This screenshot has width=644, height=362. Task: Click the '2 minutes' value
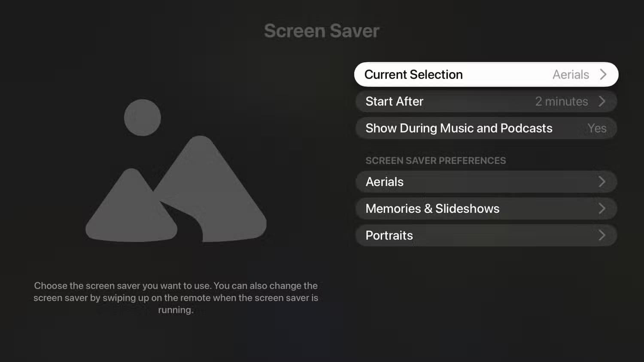click(x=562, y=102)
